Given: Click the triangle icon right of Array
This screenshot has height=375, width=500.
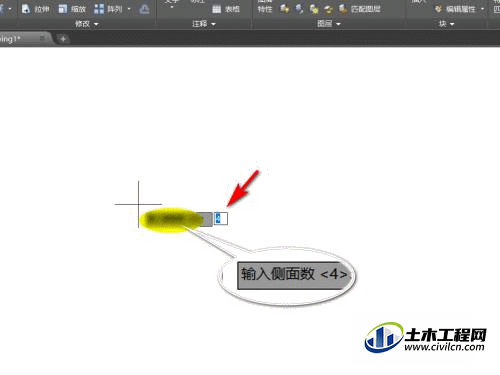Looking at the screenshot, I should pos(144,9).
